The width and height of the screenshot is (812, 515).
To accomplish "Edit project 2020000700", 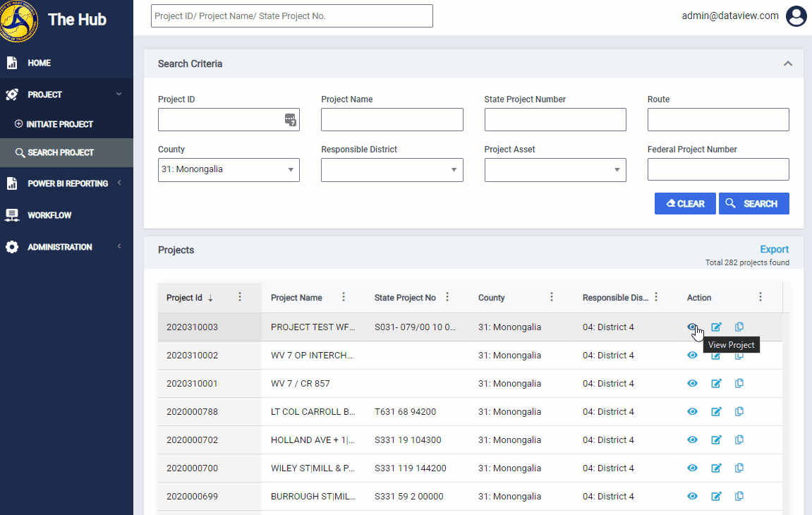I will (716, 468).
